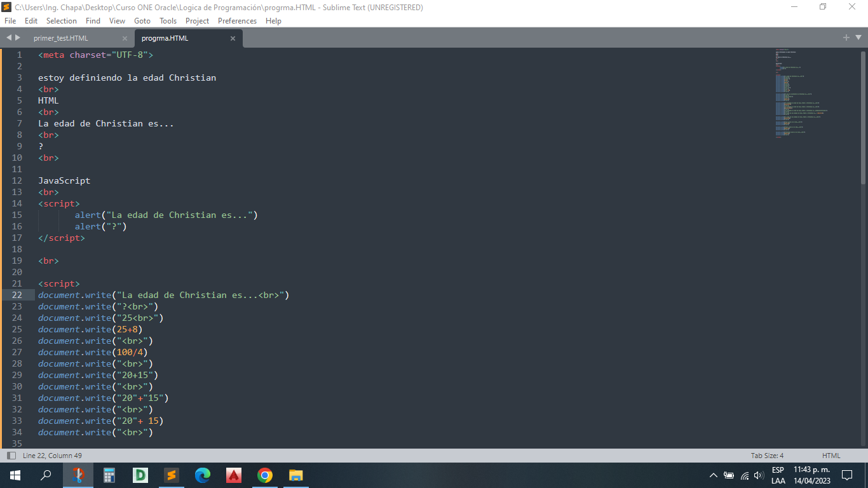Click the closing </script> tag line 17

pos(61,238)
